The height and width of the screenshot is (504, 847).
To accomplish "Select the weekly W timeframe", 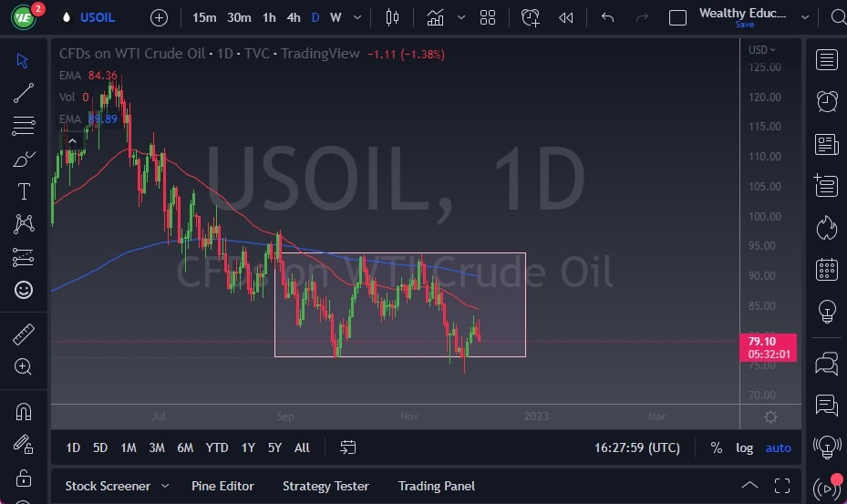I will tap(336, 18).
